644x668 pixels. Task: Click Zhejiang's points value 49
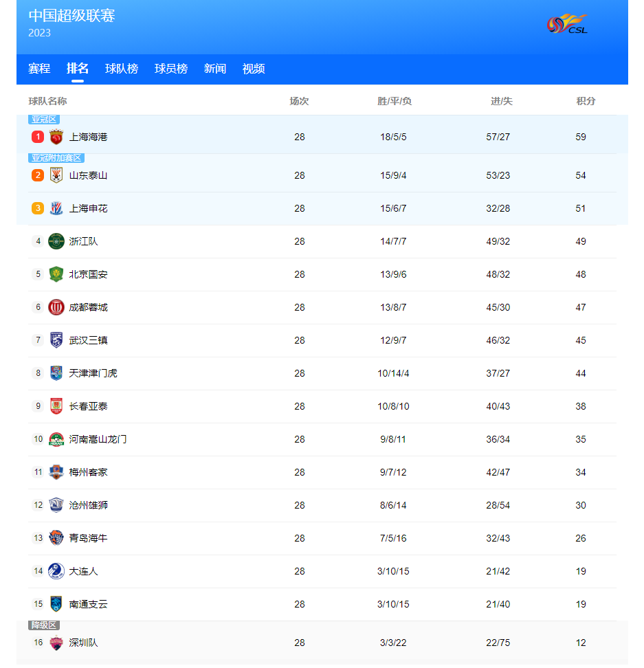(581, 241)
